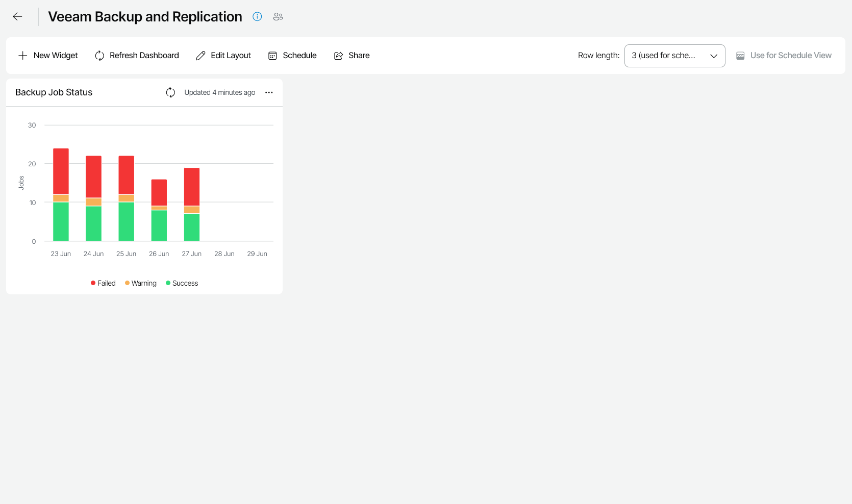
Task: Toggle the Success series in the legend
Action: pyautogui.click(x=182, y=283)
